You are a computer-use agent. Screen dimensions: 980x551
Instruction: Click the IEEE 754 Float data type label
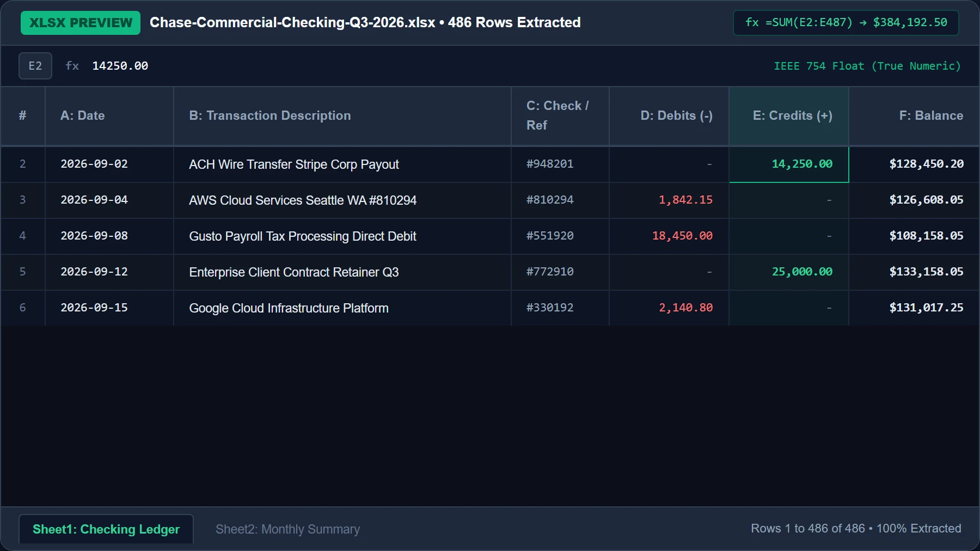[x=867, y=66]
